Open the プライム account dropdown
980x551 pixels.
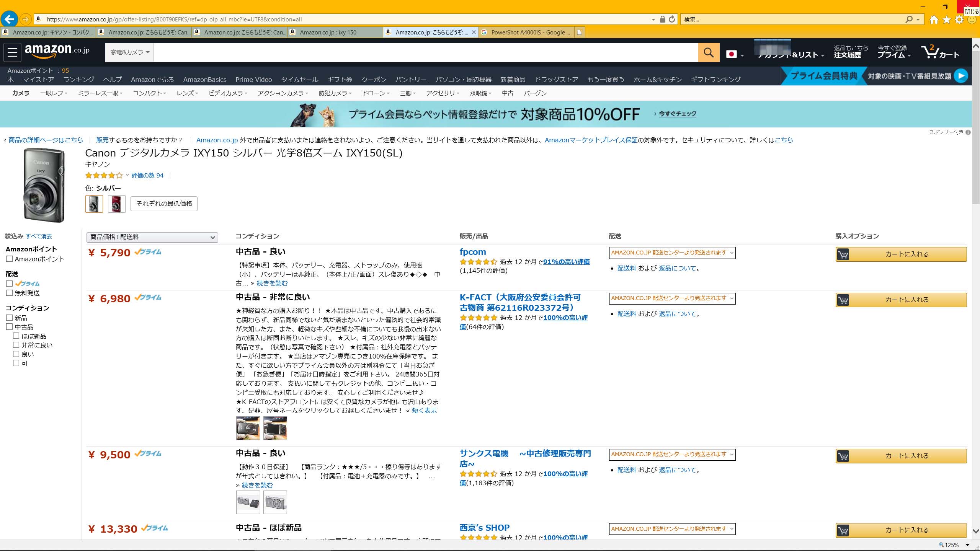pyautogui.click(x=894, y=52)
